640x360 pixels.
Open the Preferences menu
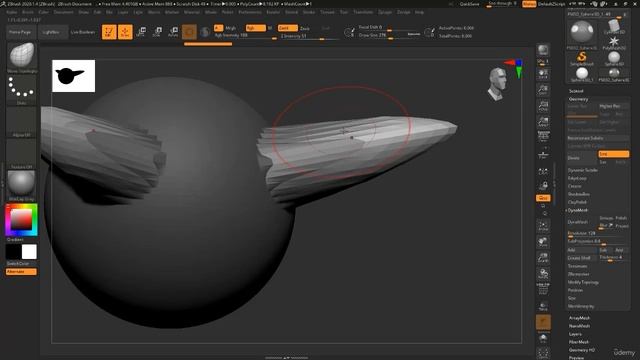click(250, 12)
